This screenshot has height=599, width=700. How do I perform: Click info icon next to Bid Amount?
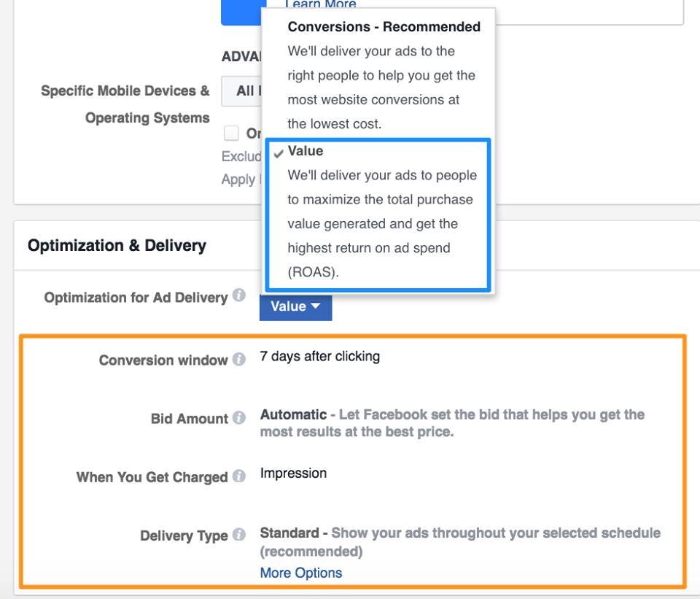click(239, 418)
